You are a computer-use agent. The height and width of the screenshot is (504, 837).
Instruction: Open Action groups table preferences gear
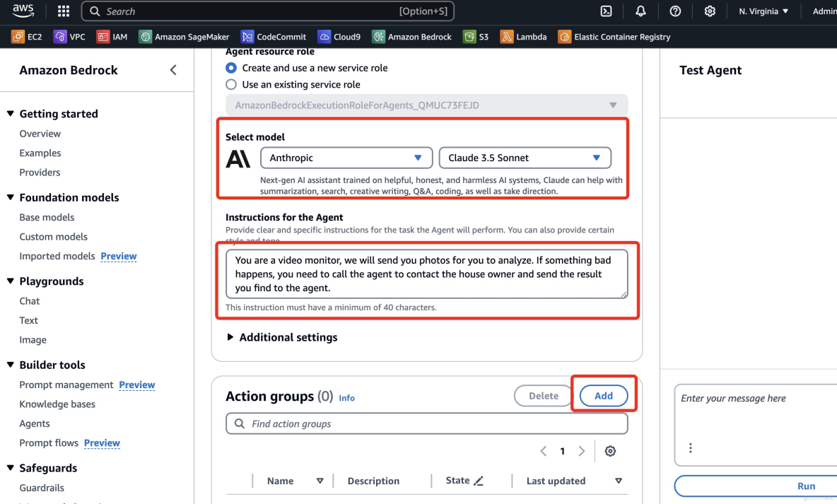pos(610,450)
